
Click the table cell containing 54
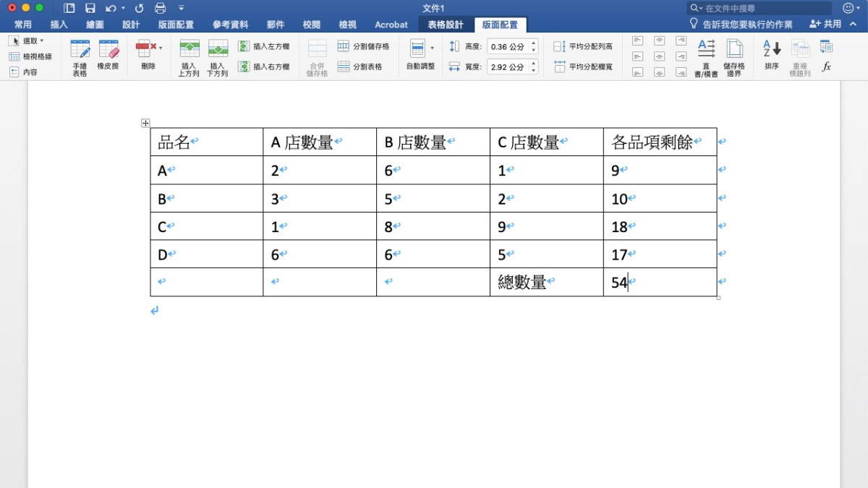pos(660,282)
